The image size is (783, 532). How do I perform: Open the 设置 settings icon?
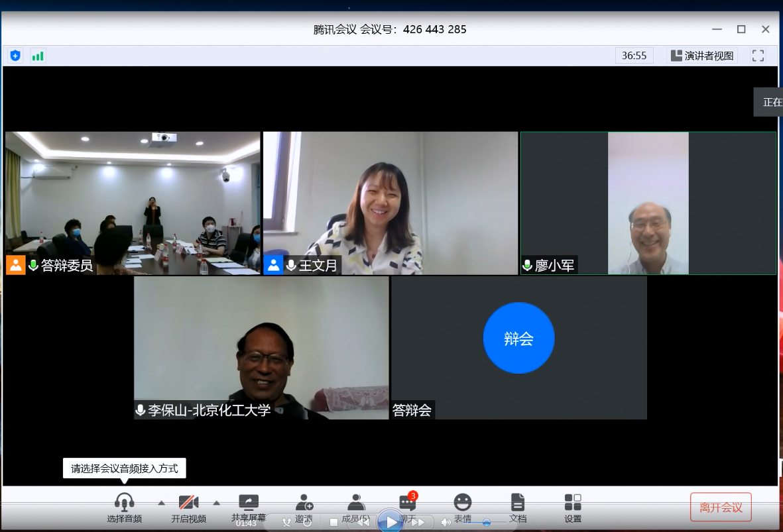click(x=573, y=502)
